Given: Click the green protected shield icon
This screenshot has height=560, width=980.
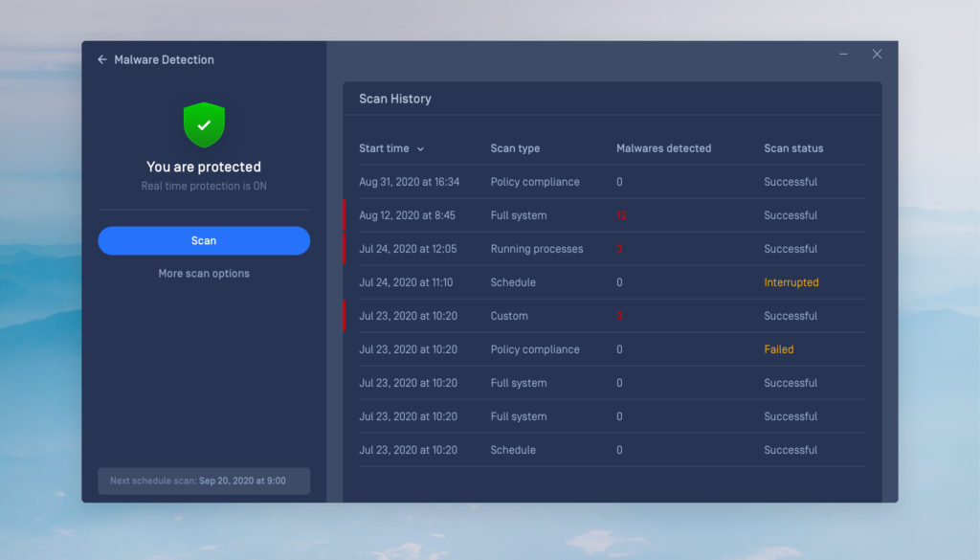Looking at the screenshot, I should 204,125.
